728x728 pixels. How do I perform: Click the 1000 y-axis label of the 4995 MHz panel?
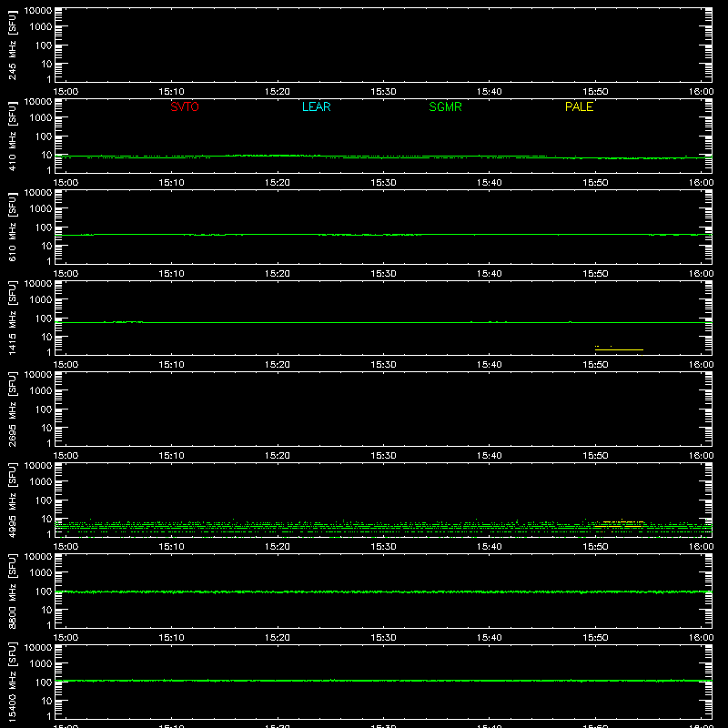[x=41, y=482]
